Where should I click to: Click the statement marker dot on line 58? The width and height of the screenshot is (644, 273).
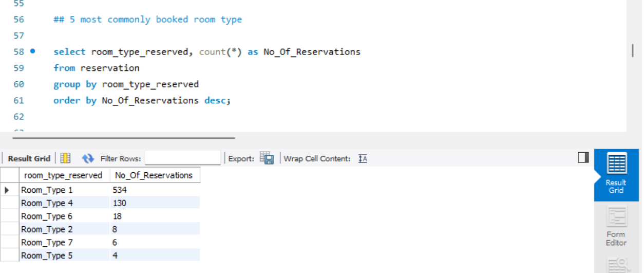[33, 51]
